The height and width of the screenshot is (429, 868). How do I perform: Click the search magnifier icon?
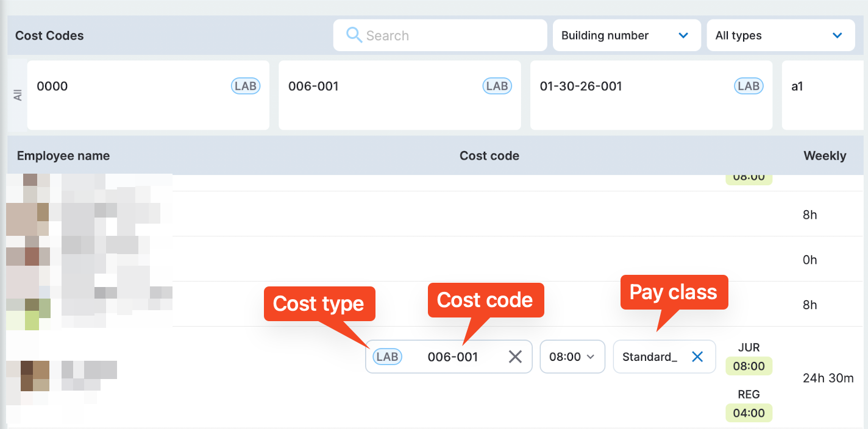coord(354,35)
